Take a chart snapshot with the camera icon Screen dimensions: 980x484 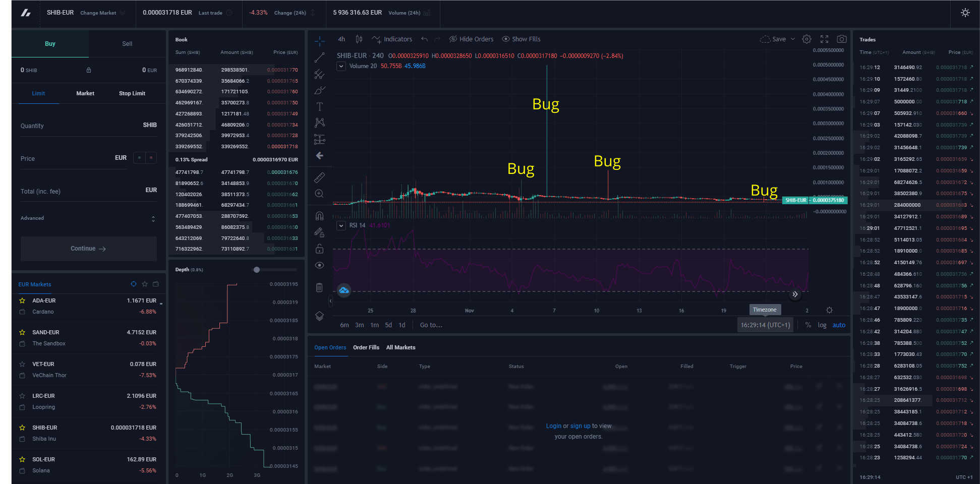point(841,38)
